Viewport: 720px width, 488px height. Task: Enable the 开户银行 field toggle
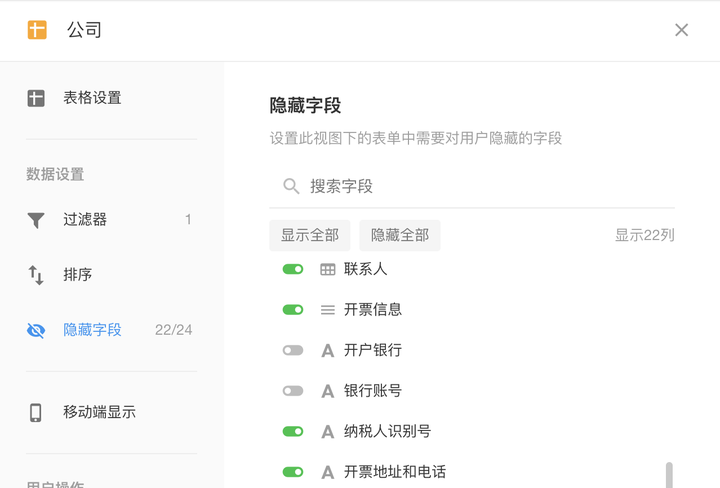click(293, 351)
